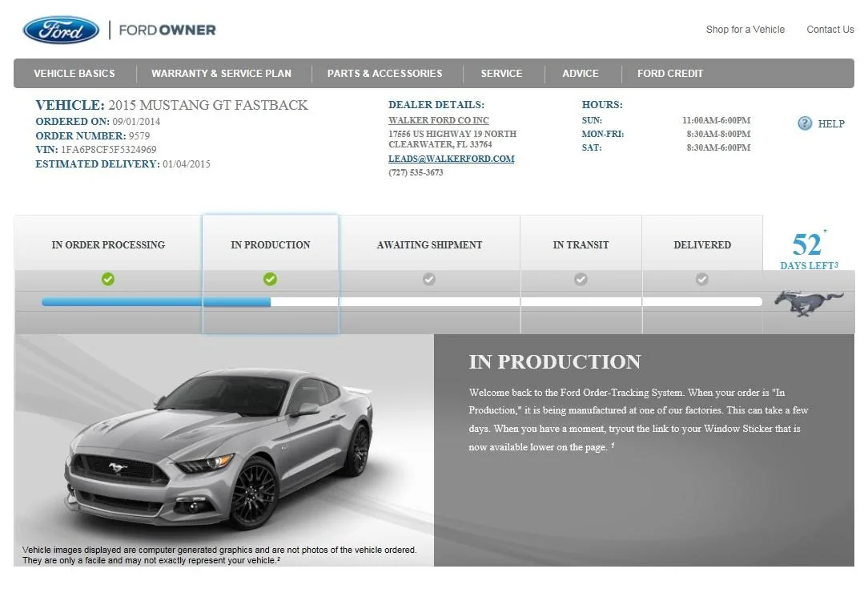Click the silver Mustang vehicle image
The height and width of the screenshot is (589, 868).
point(219,448)
